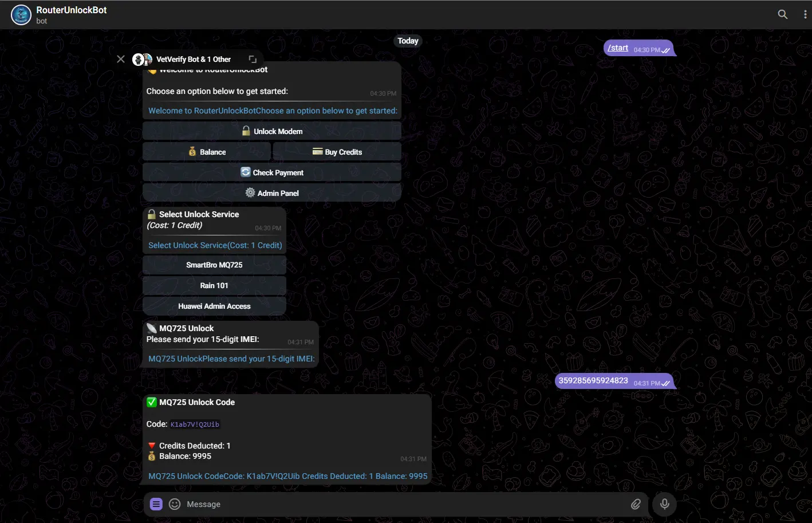Select the Check Payment button
This screenshot has height=523, width=812.
pos(272,172)
